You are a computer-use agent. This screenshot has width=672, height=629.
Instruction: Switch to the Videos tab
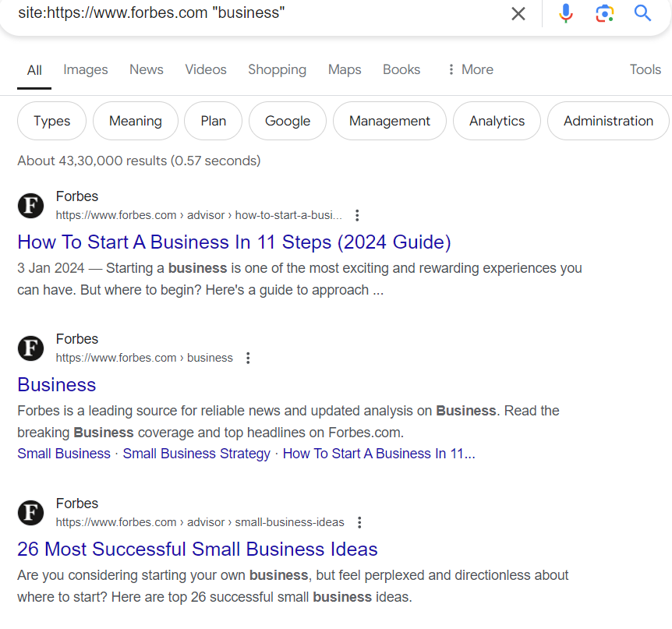206,69
